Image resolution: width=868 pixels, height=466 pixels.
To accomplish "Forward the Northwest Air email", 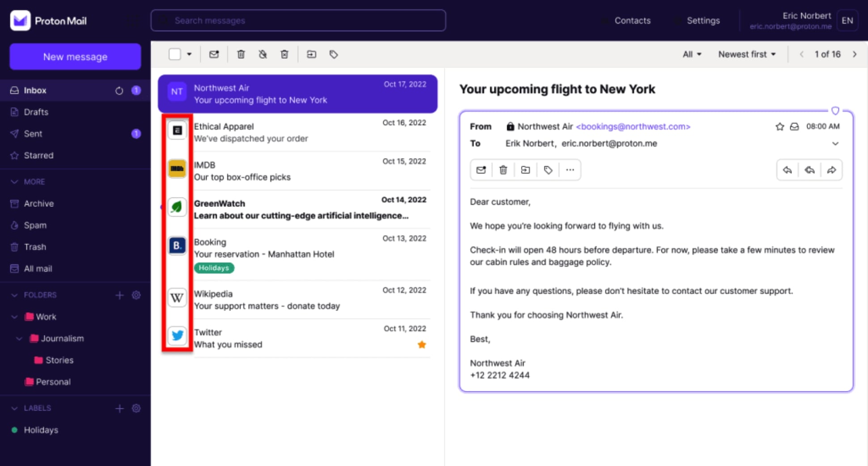I will pyautogui.click(x=832, y=170).
